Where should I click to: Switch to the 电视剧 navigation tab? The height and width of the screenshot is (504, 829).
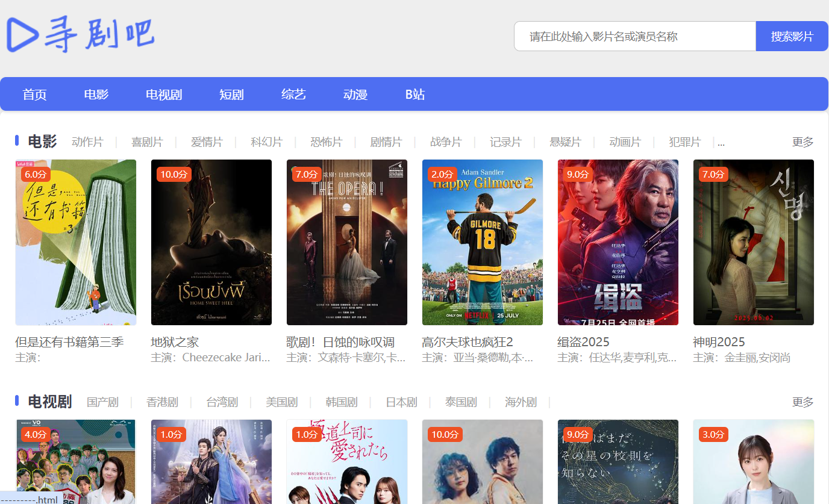tap(164, 95)
